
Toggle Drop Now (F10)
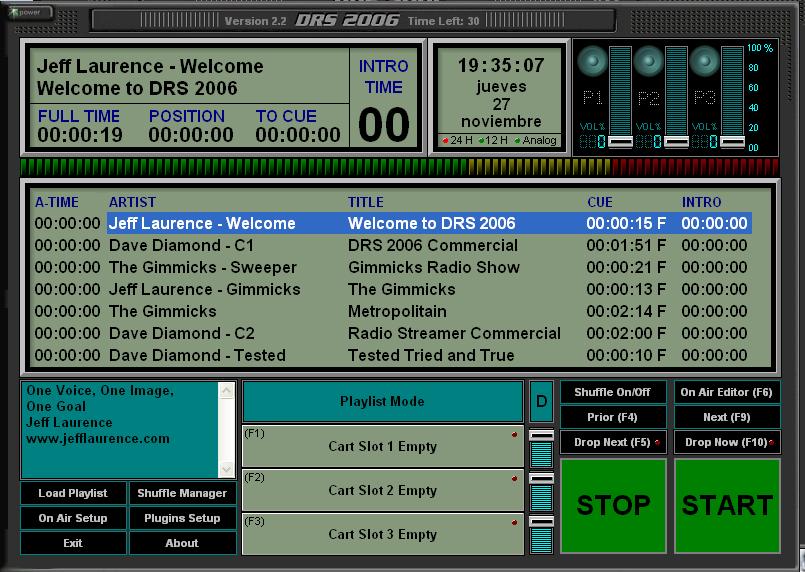(727, 442)
